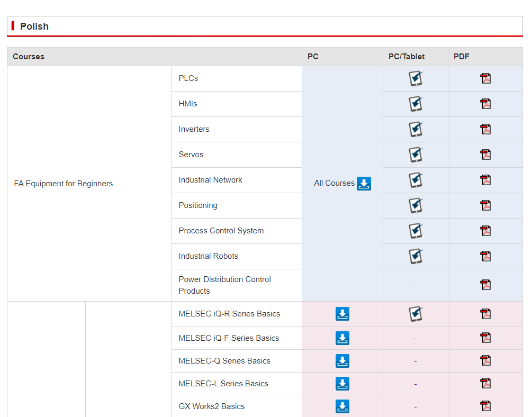Image resolution: width=532 pixels, height=417 pixels.
Task: Launch the Positioning PC/Tablet course
Action: [416, 206]
